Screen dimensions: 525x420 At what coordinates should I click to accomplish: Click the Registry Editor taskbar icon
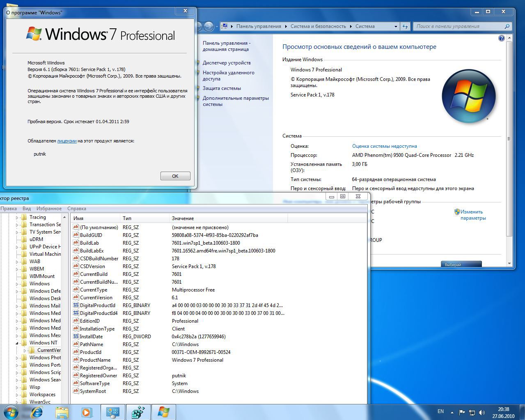(x=138, y=412)
